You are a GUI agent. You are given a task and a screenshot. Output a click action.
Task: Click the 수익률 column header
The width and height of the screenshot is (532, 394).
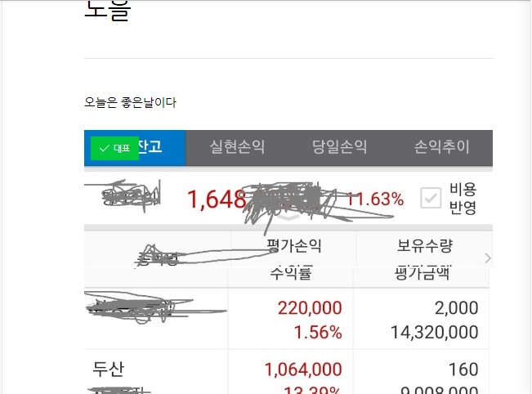pyautogui.click(x=291, y=273)
